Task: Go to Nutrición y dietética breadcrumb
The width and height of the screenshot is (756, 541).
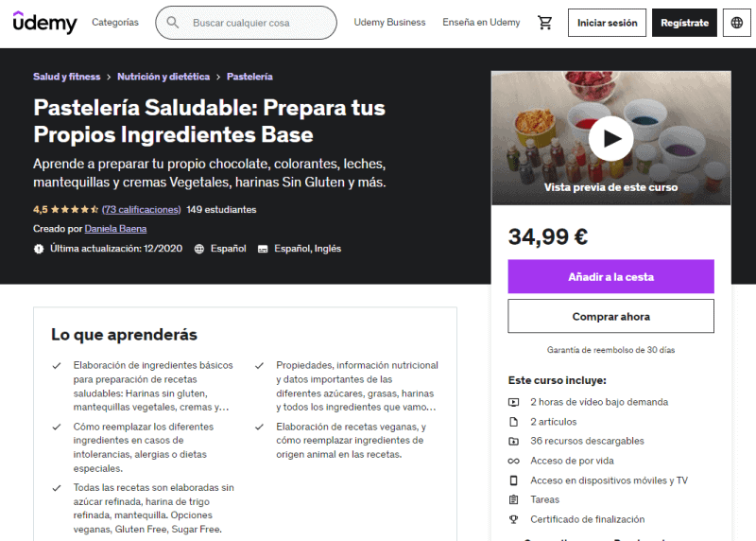Action: 163,77
